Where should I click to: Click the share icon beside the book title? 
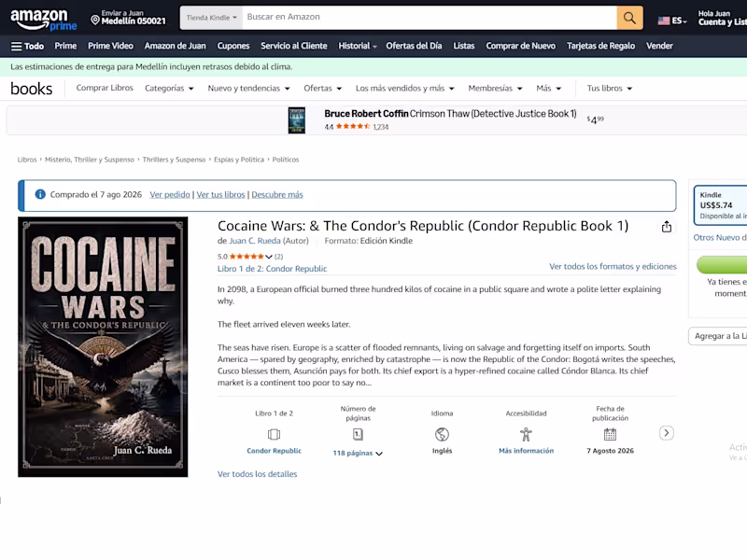(x=667, y=227)
